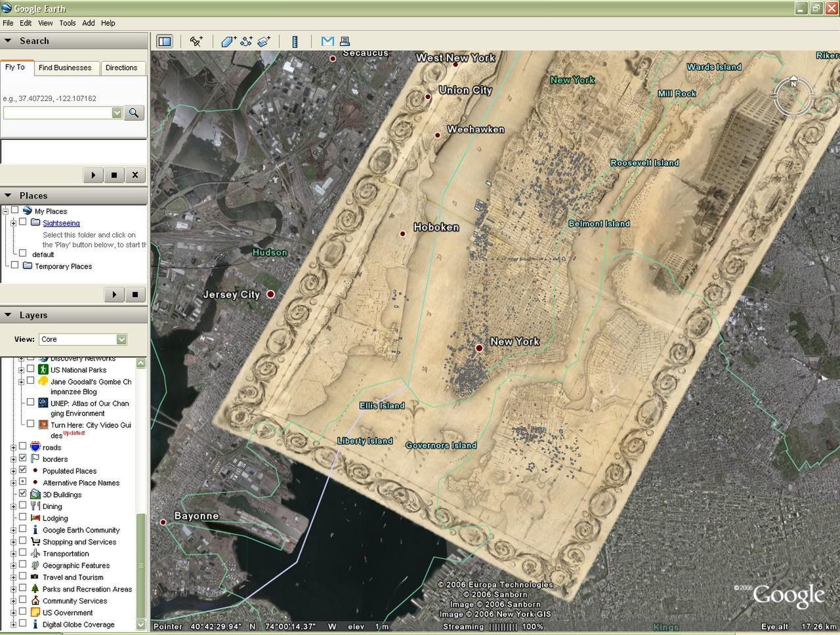Image resolution: width=840 pixels, height=635 pixels.
Task: Open the Add menu
Action: [89, 23]
